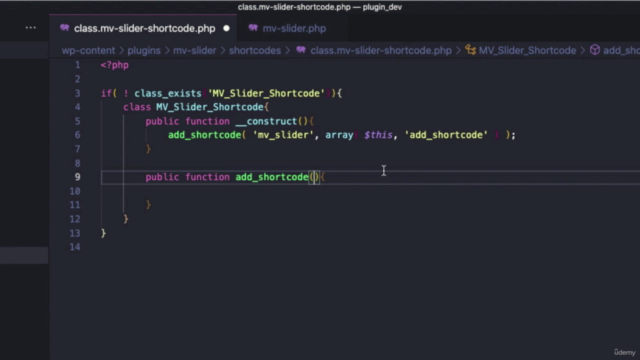Click the unsaved dot on the shortcode tab
The height and width of the screenshot is (360, 640).
[227, 29]
